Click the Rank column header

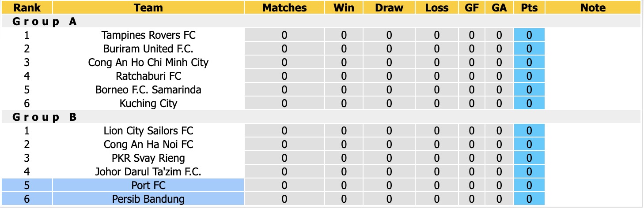click(x=27, y=7)
